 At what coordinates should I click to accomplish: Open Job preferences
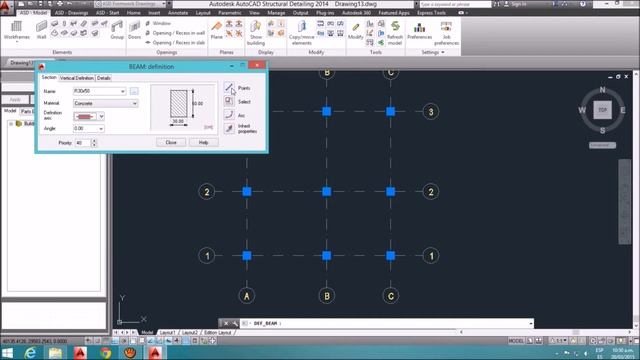click(446, 32)
